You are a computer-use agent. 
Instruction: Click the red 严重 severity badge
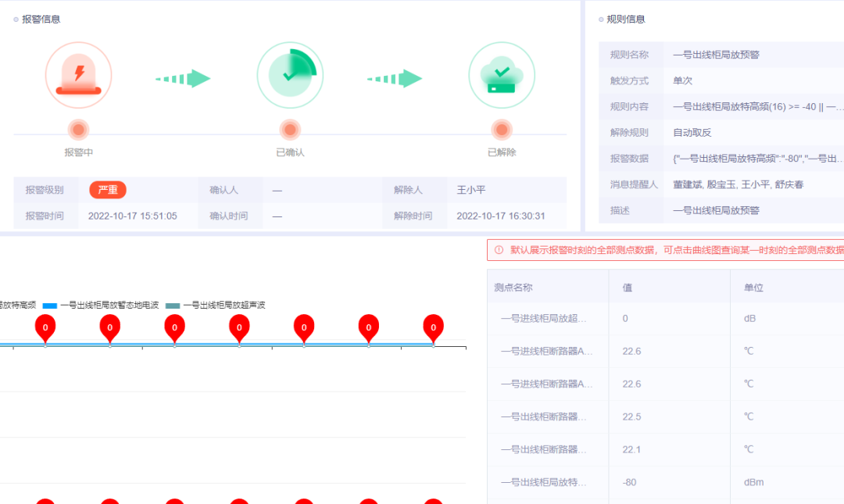click(107, 189)
